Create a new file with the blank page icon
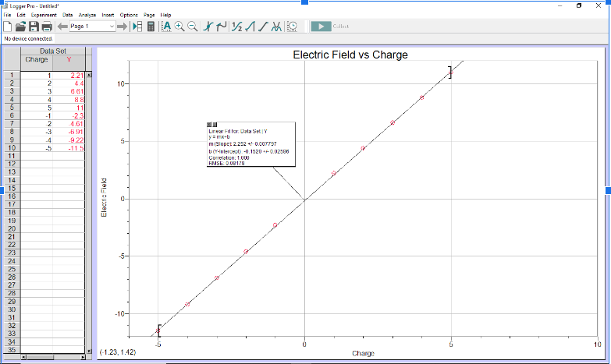611x364 pixels. point(7,27)
